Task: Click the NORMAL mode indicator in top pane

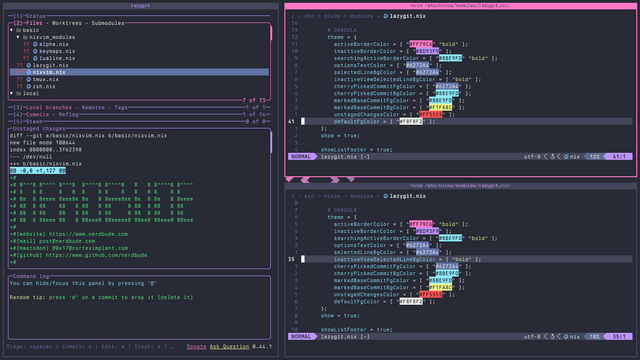Action: click(301, 156)
